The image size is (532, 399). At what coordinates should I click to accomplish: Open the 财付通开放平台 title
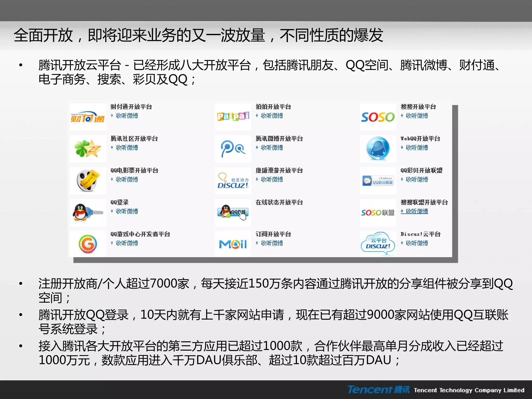[131, 107]
